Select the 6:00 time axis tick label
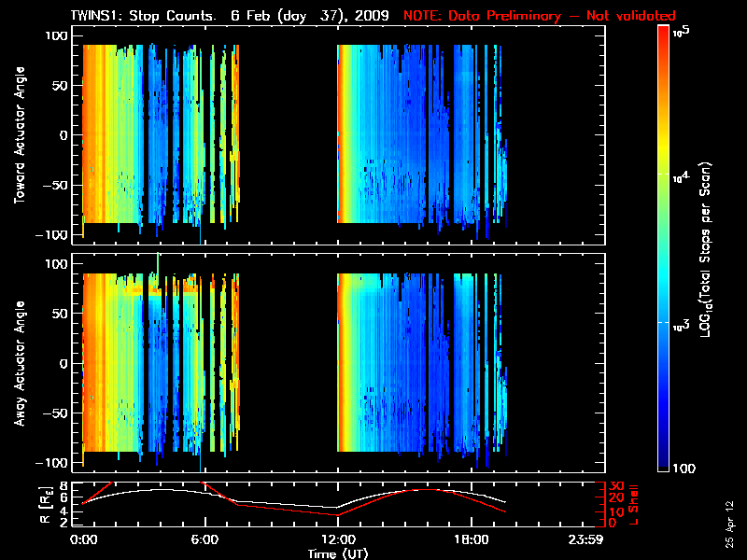747x560 pixels. point(205,539)
